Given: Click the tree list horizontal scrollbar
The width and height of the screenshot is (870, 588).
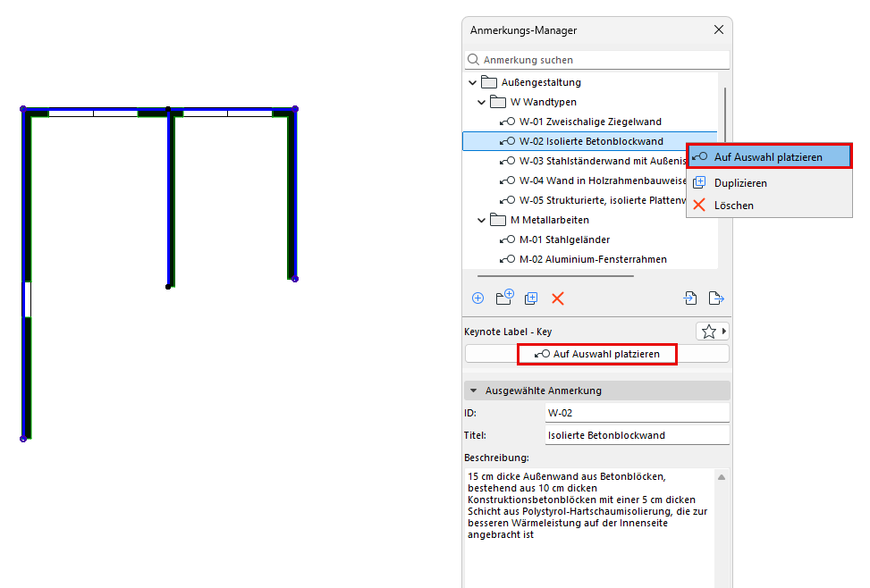Looking at the screenshot, I should [555, 276].
